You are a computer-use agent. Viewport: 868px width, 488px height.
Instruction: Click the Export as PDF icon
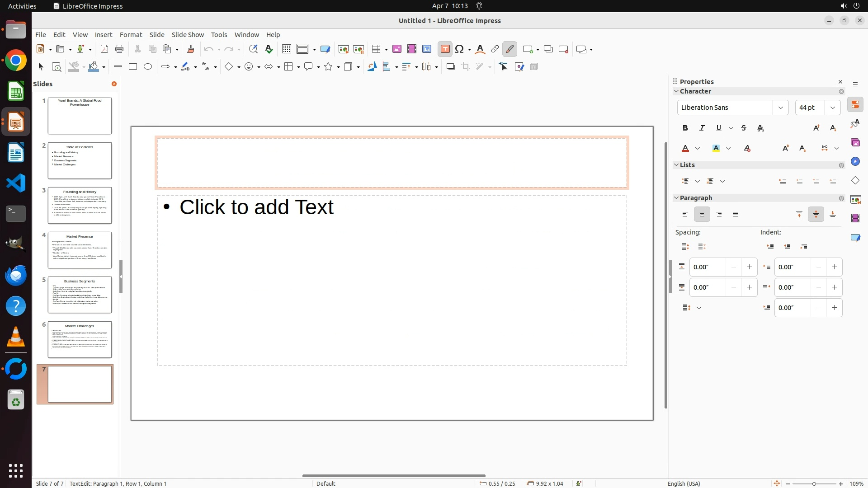point(104,49)
